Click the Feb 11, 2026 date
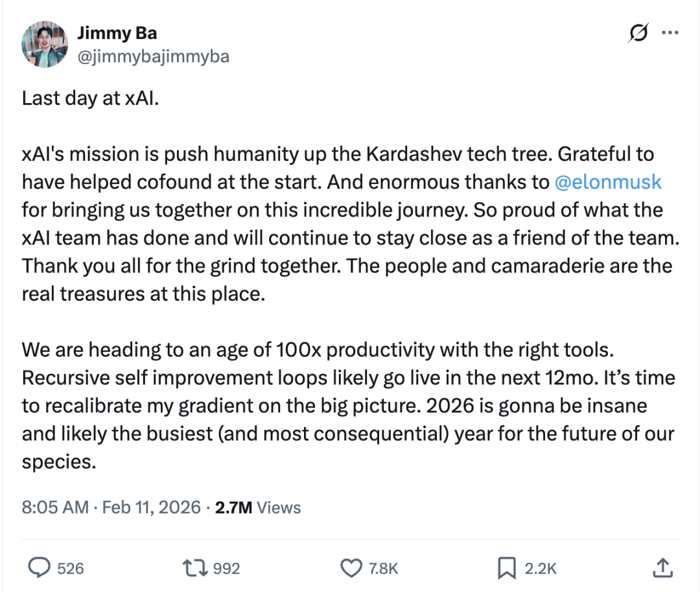The image size is (700, 592). coord(150,506)
